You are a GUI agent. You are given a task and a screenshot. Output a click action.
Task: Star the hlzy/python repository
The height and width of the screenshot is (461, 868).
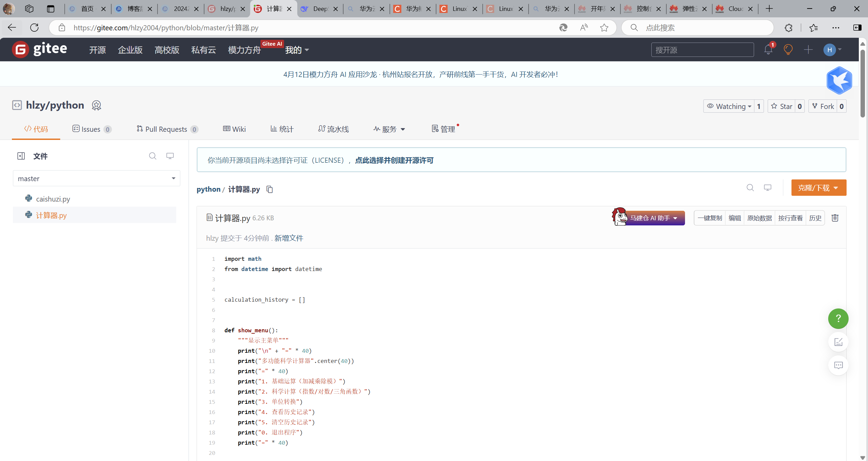click(782, 106)
